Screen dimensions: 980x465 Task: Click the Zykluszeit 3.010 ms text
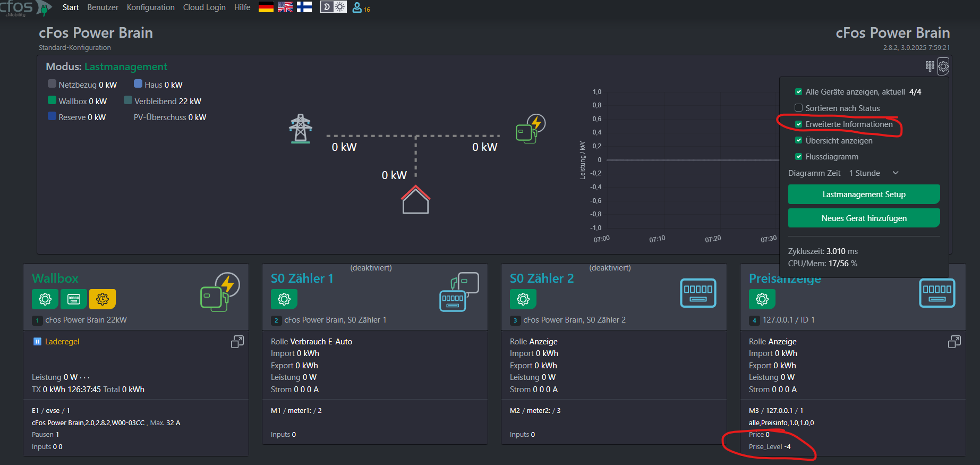pos(823,251)
